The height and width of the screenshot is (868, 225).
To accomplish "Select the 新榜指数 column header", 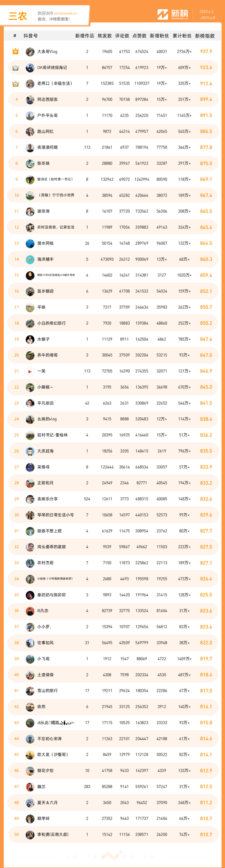I will pyautogui.click(x=205, y=36).
